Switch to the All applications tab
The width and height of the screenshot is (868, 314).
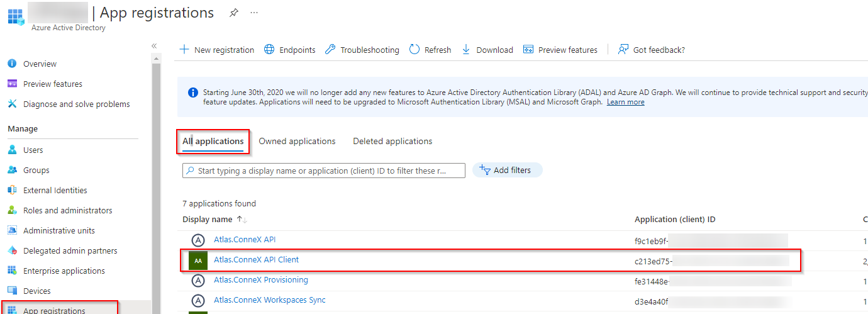213,142
